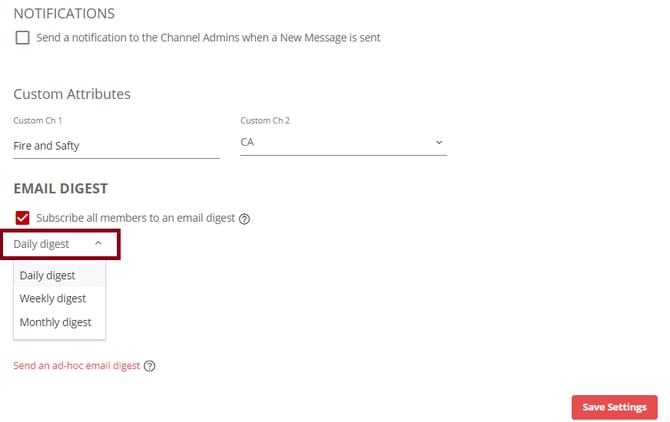Click the Daily digest frequency selector box

point(60,244)
